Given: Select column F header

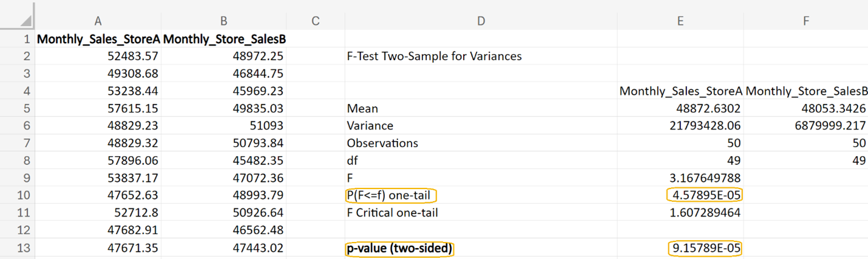Looking at the screenshot, I should (805, 21).
